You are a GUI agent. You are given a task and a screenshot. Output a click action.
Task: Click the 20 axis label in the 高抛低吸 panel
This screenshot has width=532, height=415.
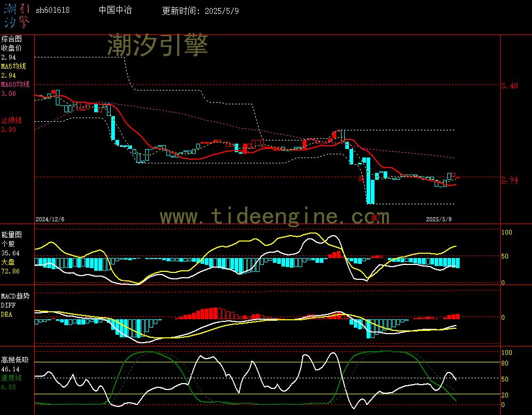point(505,395)
